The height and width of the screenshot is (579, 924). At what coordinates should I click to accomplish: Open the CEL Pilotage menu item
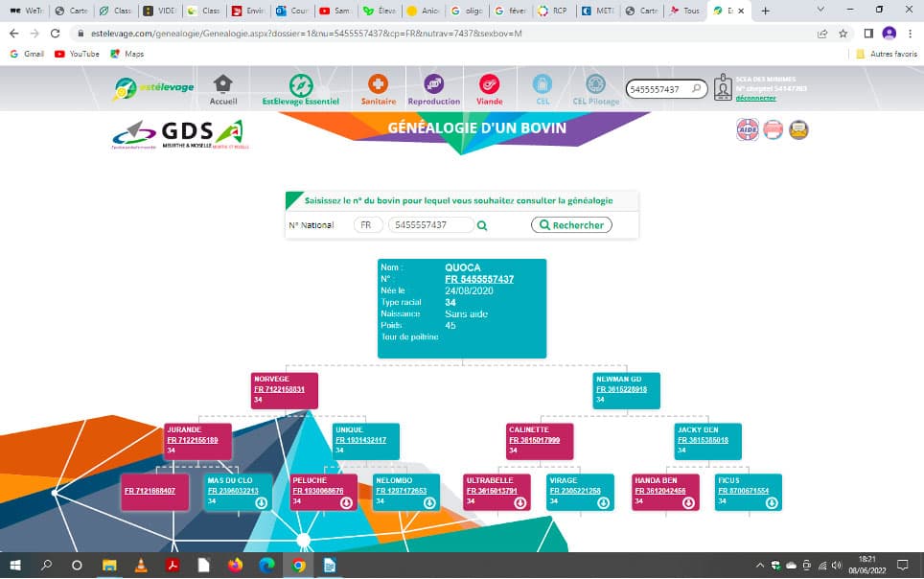click(595, 85)
